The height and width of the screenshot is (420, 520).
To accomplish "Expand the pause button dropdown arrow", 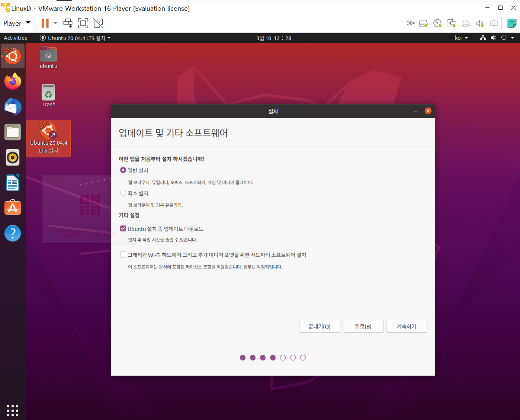I will click(x=55, y=23).
